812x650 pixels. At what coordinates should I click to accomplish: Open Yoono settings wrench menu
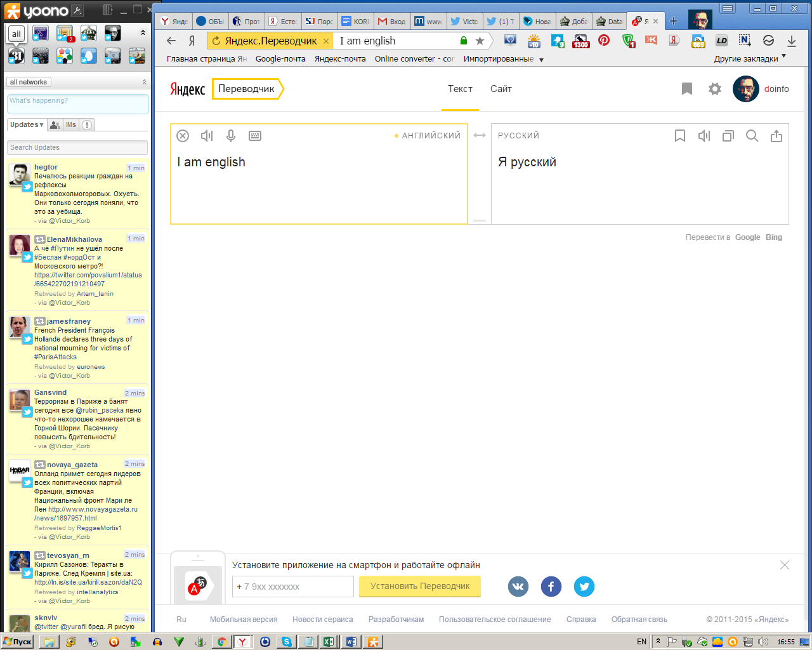click(x=77, y=10)
